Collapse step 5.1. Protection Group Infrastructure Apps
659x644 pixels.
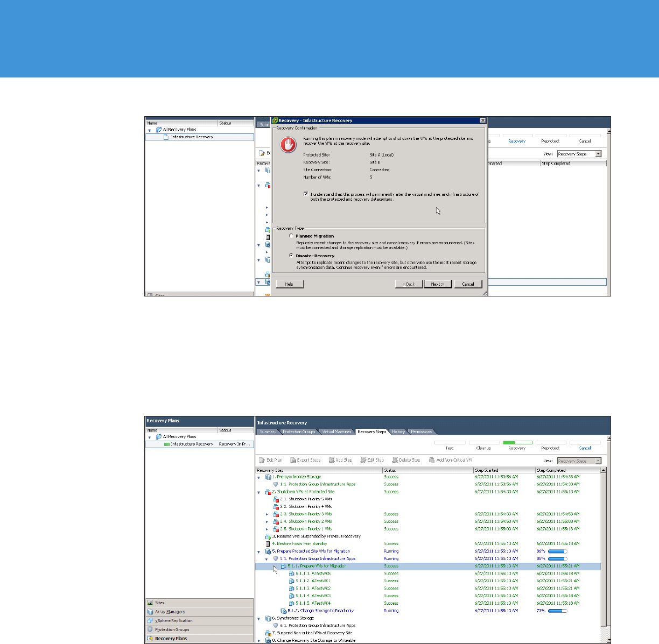click(267, 559)
